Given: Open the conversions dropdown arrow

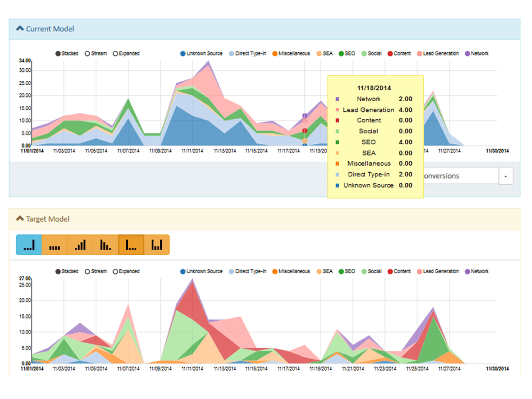Looking at the screenshot, I should point(505,176).
